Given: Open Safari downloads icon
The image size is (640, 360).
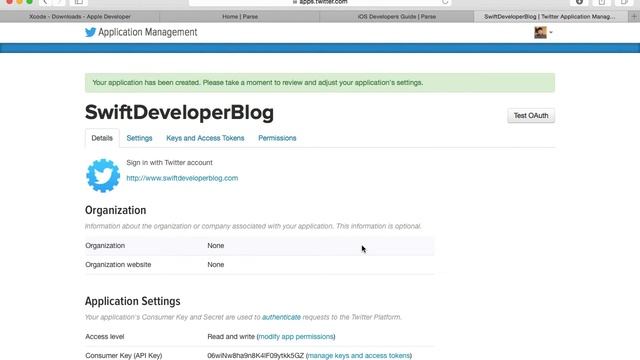Looking at the screenshot, I should coord(579,2).
